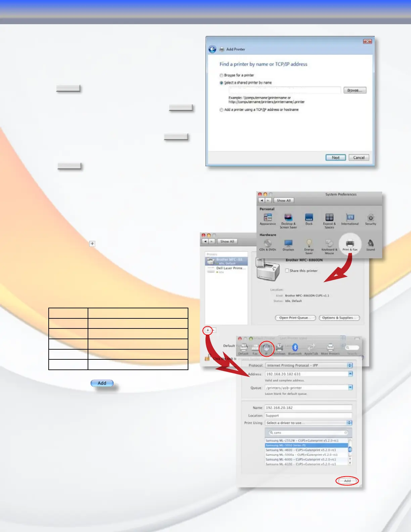The height and width of the screenshot is (532, 411).
Task: Click back arrow in System Preferences window
Action: coord(262,201)
